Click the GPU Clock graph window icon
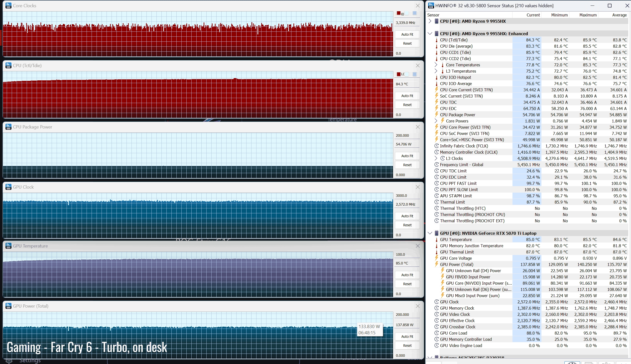Screen dimensions: 631x364 pos(8,187)
